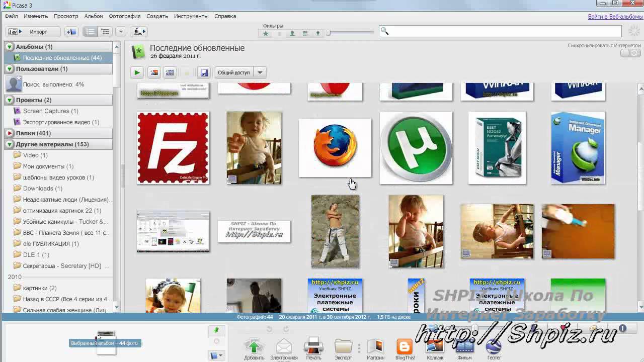
Task: Switch to tree folder view
Action: pyautogui.click(x=105, y=32)
